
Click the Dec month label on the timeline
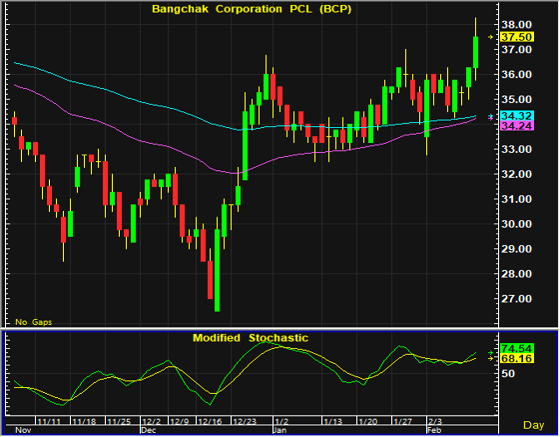[x=148, y=430]
